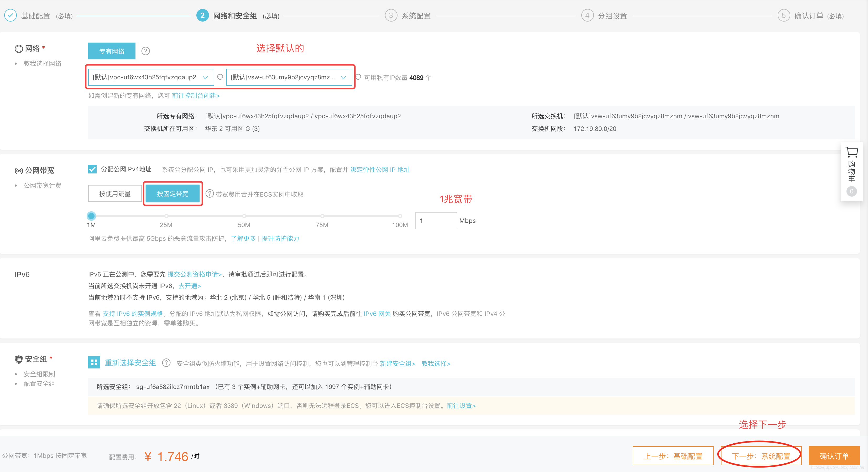Click the 去开通 IPv6 link

(x=190, y=286)
